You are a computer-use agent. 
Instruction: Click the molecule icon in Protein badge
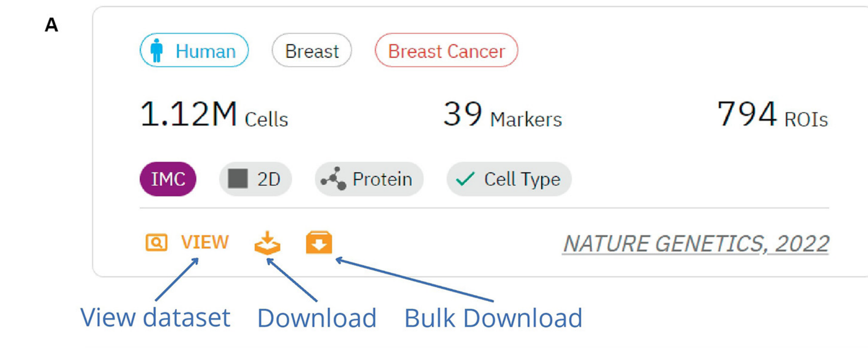(x=333, y=179)
